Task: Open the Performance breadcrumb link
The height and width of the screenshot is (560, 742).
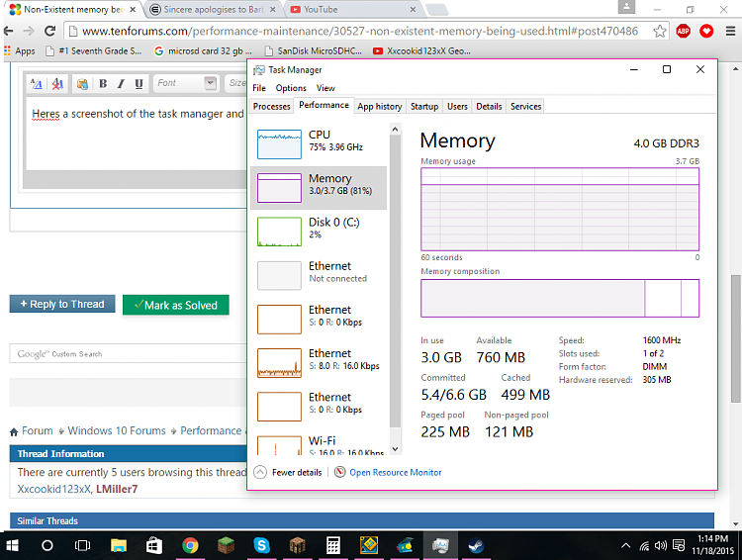Action: (211, 430)
